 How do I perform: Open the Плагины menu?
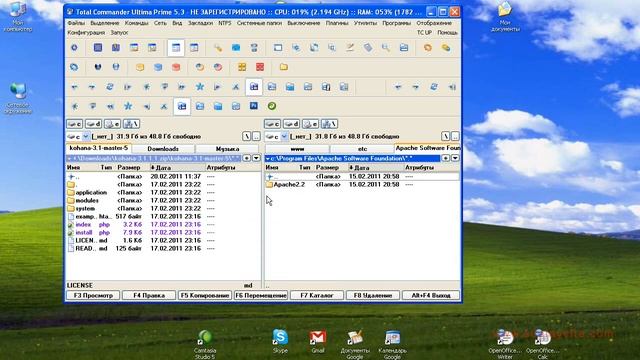[337, 23]
